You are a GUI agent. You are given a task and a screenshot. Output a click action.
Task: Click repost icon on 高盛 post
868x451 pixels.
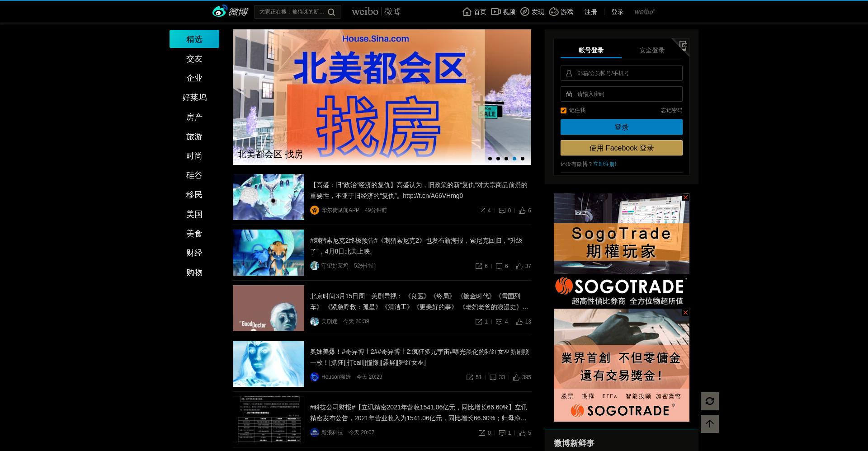point(482,211)
